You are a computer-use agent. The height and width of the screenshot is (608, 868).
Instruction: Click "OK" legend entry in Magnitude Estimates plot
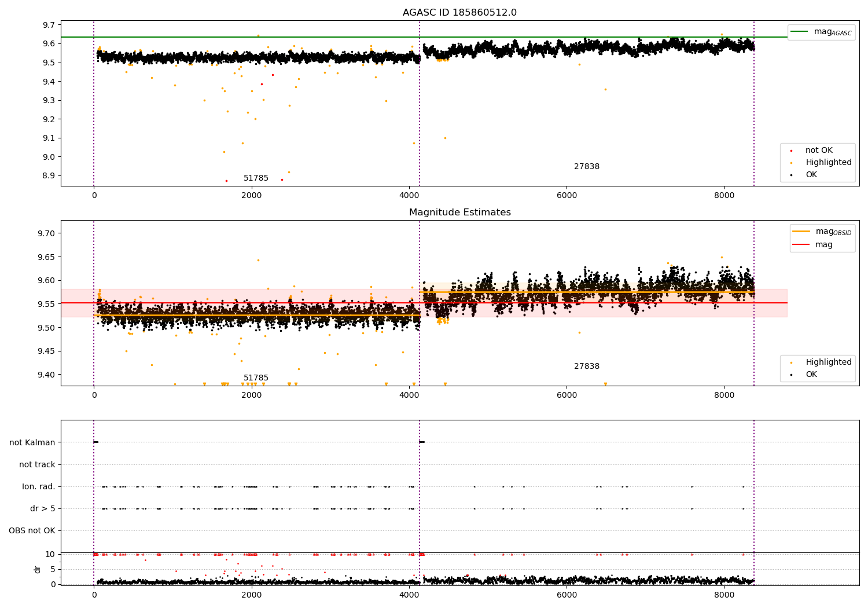coord(811,375)
